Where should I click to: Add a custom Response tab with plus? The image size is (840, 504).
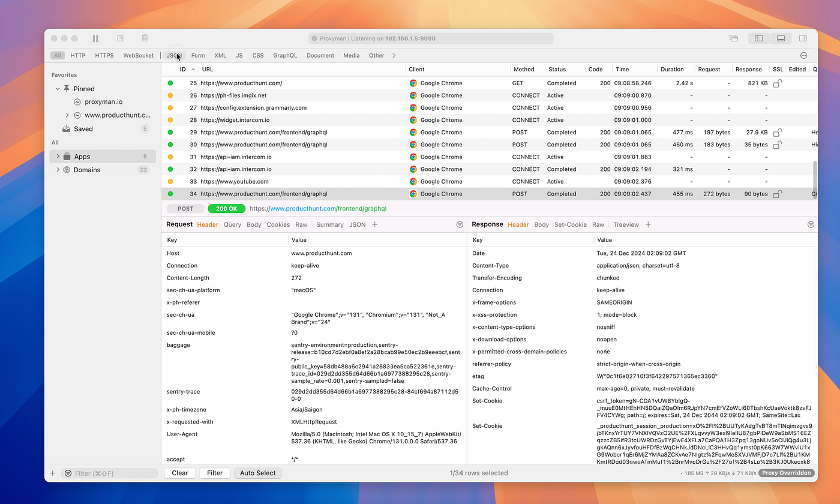click(x=648, y=224)
